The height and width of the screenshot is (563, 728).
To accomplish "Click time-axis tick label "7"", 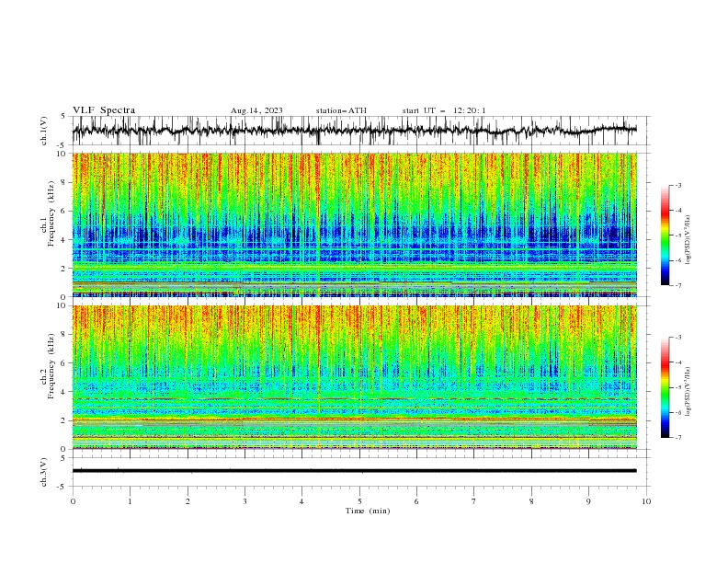I will click(x=474, y=501).
